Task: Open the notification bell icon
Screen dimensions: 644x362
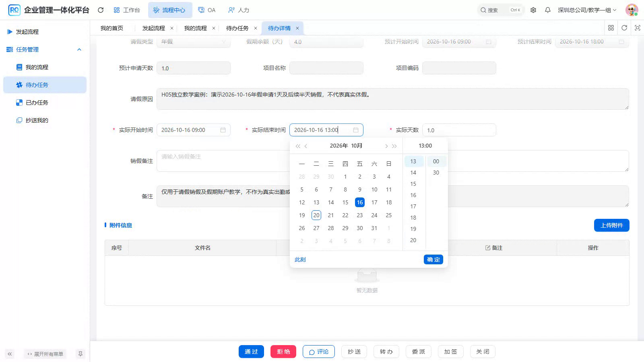Action: [548, 10]
